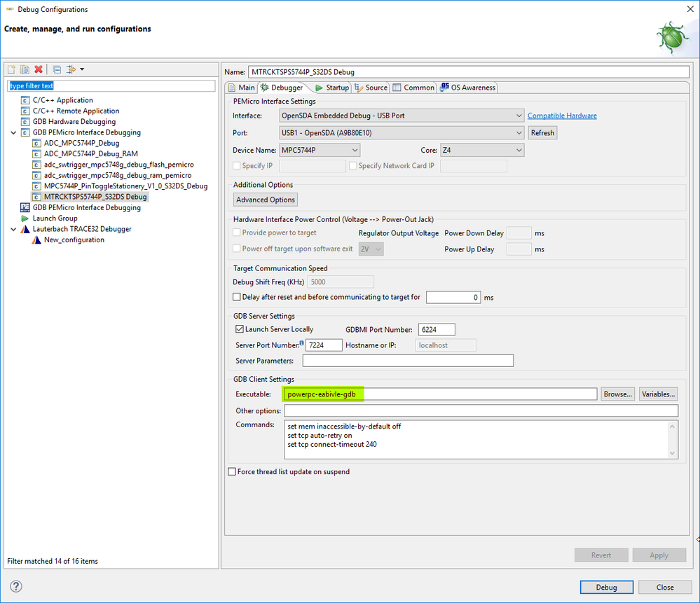
Task: Switch to the Source tab
Action: pos(371,88)
